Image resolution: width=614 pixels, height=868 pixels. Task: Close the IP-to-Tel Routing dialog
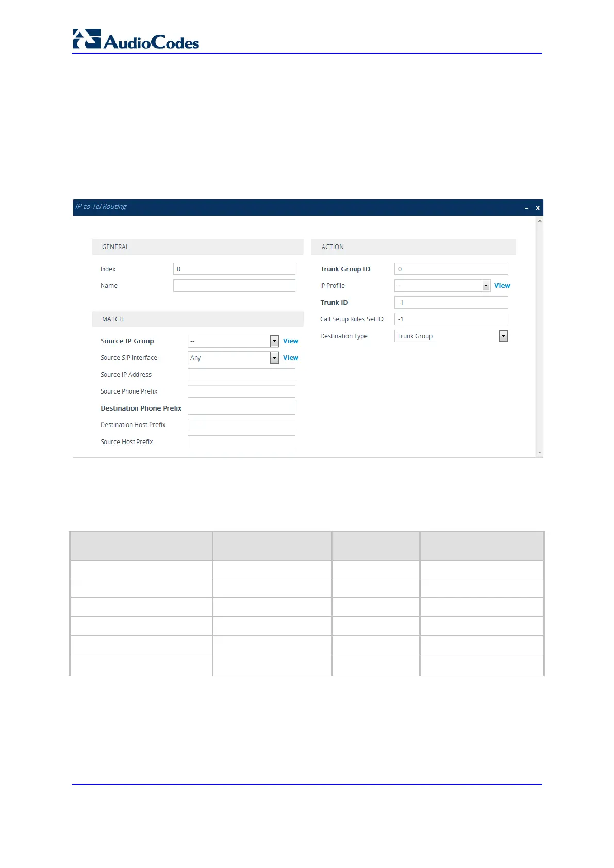[537, 208]
